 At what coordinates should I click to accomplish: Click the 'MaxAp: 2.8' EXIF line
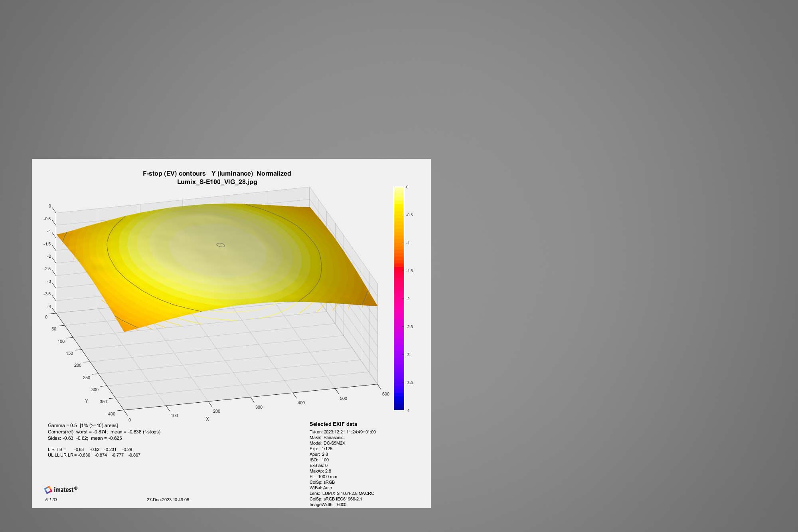320,471
